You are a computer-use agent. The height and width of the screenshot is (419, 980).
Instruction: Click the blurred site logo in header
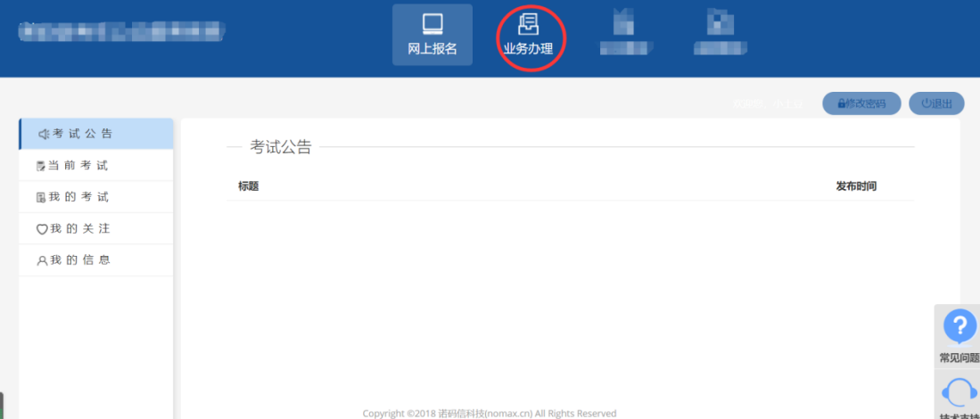pos(121,33)
